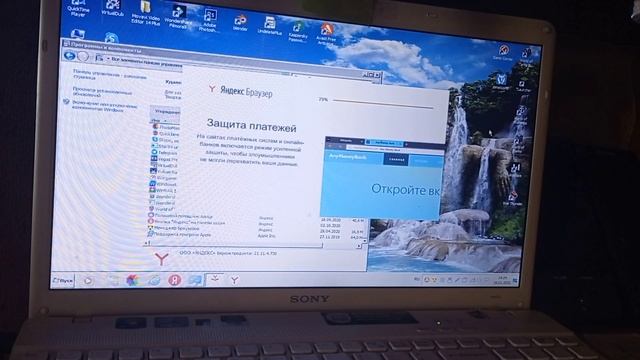Launch Adobe Photoshop desktop shortcut

(x=209, y=20)
